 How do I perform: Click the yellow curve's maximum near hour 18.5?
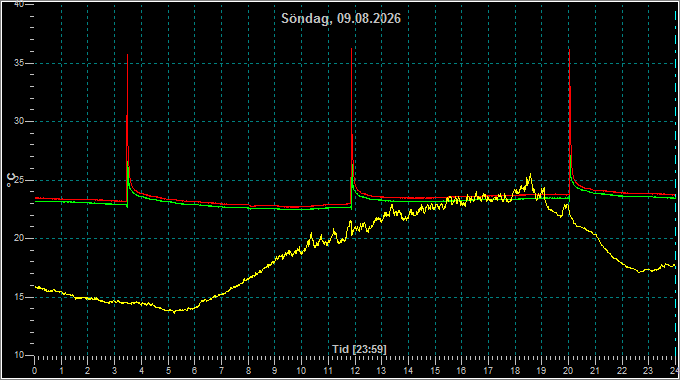click(x=530, y=175)
